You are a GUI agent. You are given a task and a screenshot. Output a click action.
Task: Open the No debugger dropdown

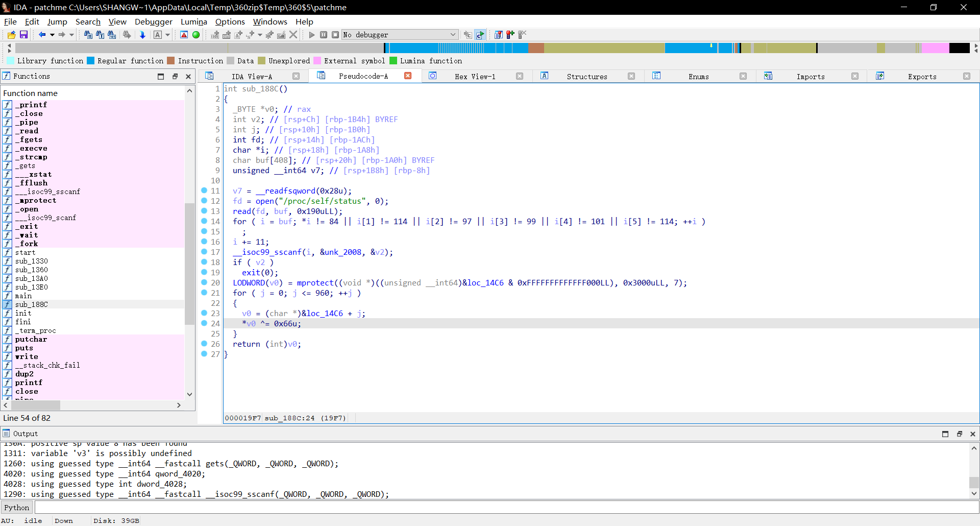pos(452,35)
